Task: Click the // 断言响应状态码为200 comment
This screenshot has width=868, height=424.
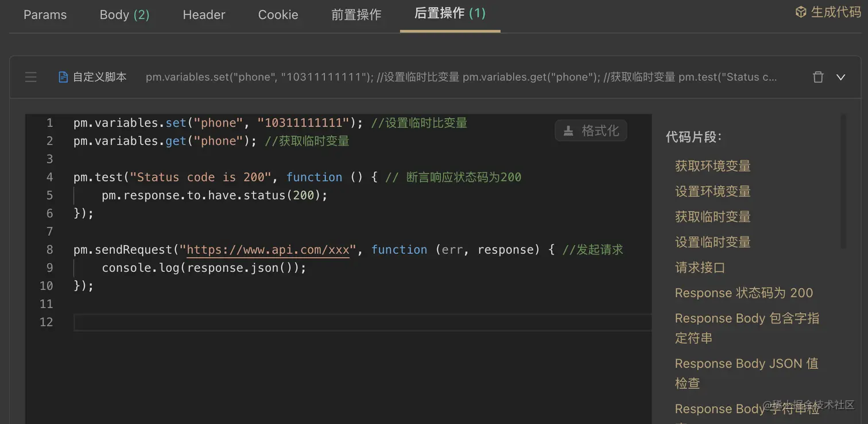Action: pos(453,177)
